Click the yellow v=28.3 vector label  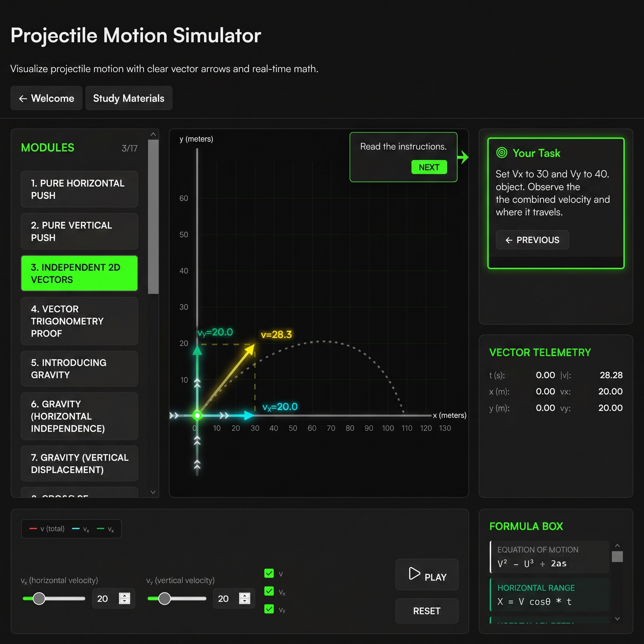pos(276,334)
